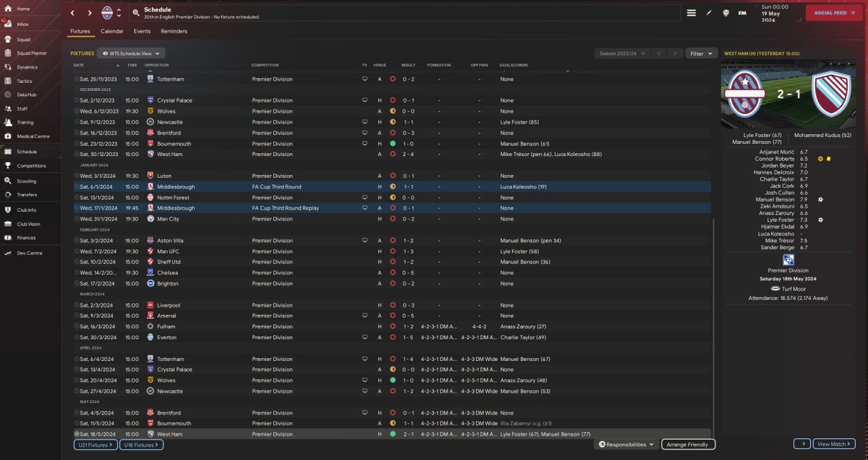Open the Season 2023/24 dropdown
Image resolution: width=868 pixels, height=460 pixels.
click(622, 53)
